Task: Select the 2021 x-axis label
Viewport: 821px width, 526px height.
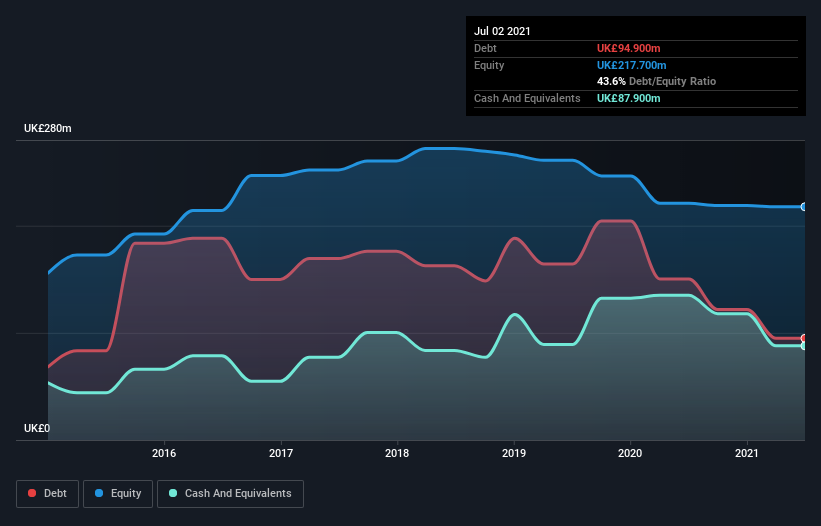Action: [x=747, y=453]
